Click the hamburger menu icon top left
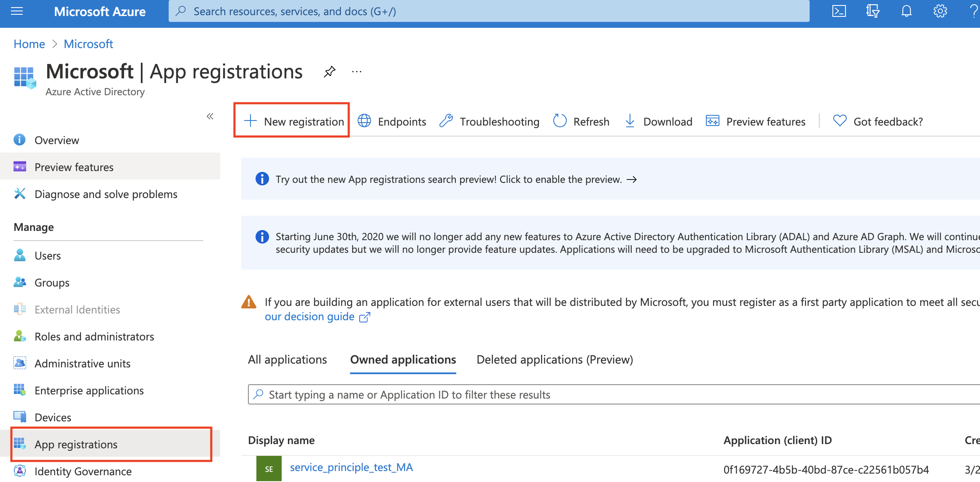Screen dimensions: 980x482 (18, 11)
